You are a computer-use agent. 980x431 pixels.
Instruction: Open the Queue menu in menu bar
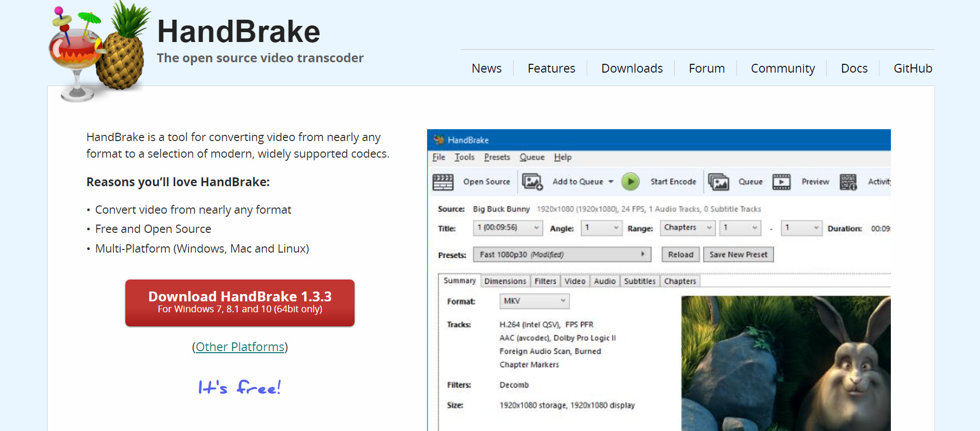point(532,157)
